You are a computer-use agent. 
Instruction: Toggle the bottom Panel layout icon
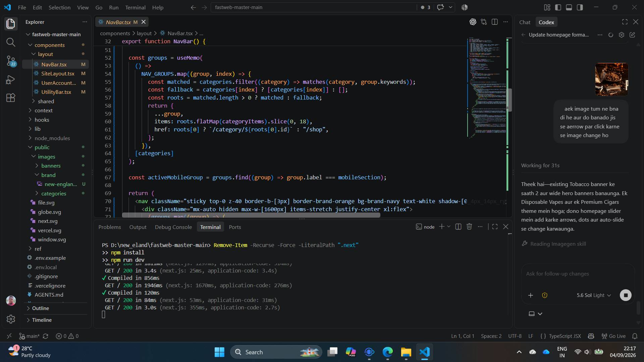[x=569, y=7]
